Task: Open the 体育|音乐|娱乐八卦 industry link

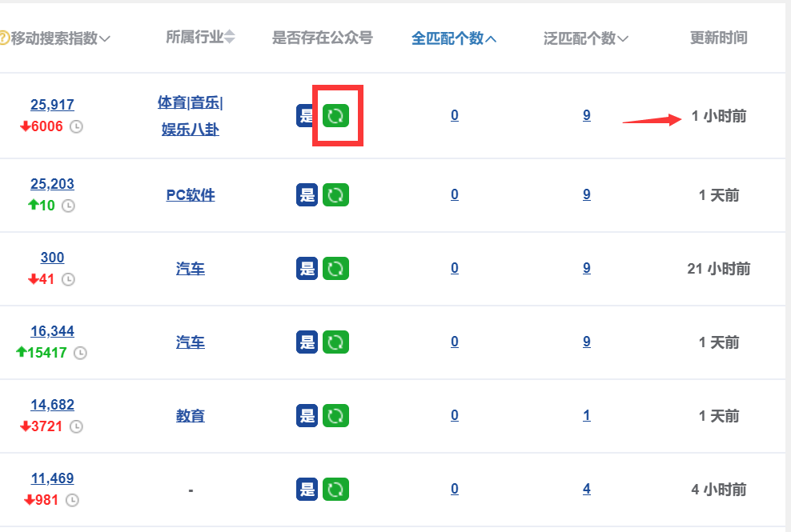Action: click(x=191, y=114)
